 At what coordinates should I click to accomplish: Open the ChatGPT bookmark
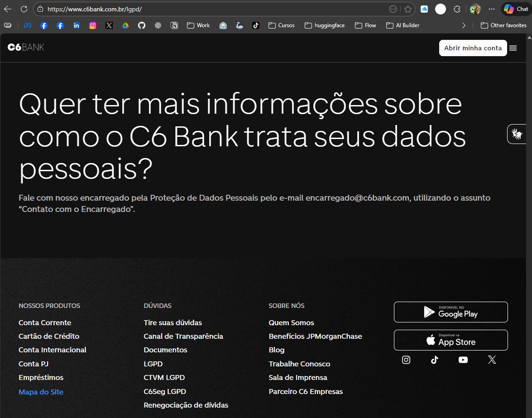click(x=158, y=25)
